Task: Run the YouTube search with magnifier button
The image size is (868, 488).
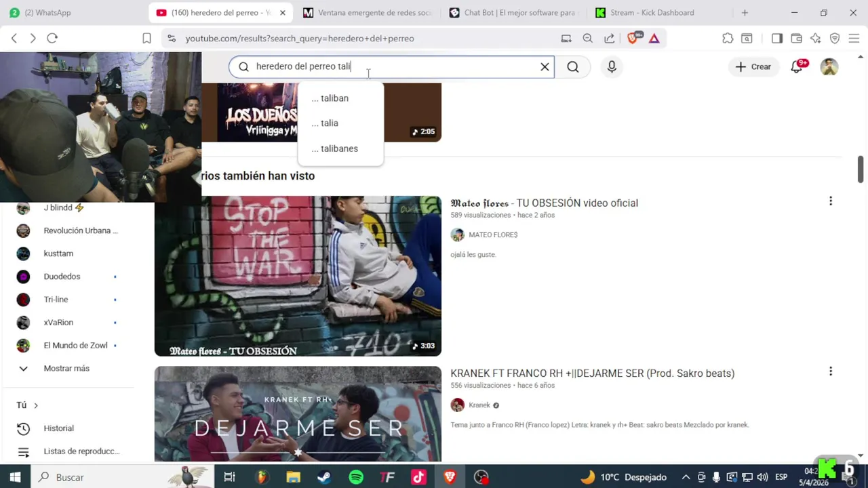Action: [573, 66]
